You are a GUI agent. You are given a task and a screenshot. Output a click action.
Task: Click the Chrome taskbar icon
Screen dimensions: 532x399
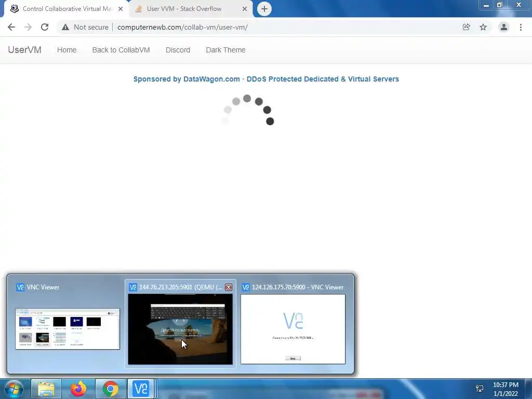click(111, 389)
